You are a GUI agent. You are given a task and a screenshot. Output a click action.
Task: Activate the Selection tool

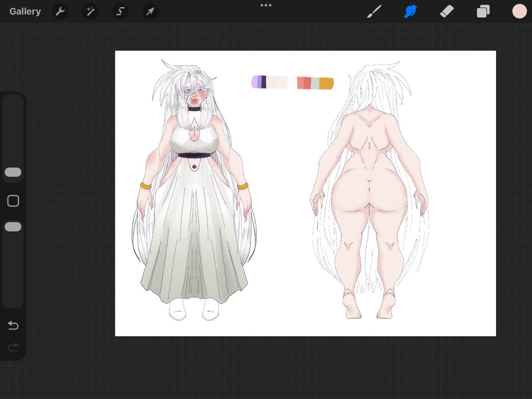(120, 11)
